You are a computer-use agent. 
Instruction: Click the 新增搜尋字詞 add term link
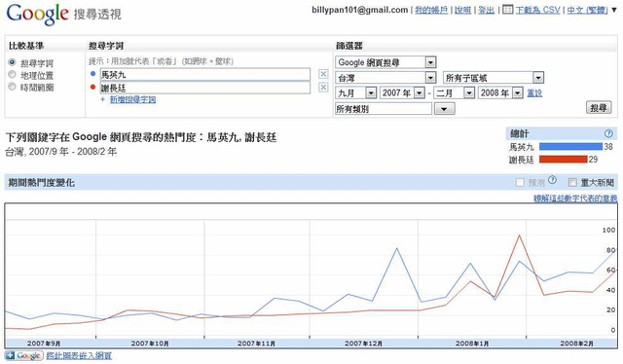click(132, 99)
